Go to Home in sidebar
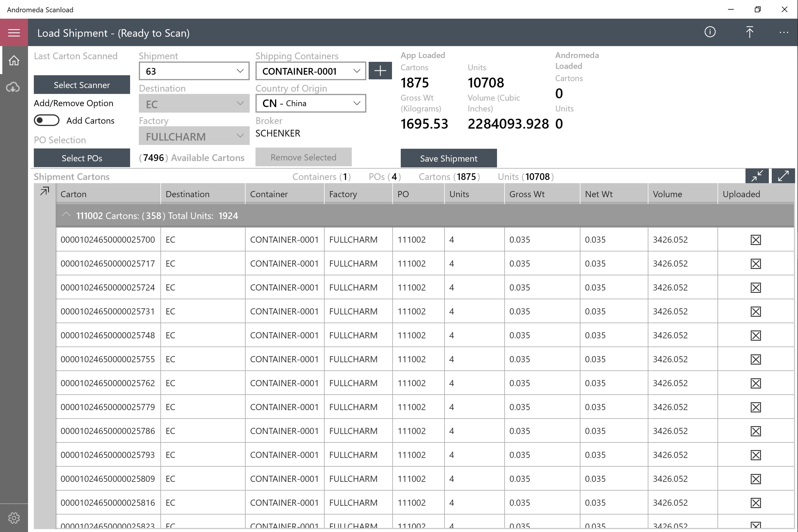The height and width of the screenshot is (532, 798). pos(14,61)
